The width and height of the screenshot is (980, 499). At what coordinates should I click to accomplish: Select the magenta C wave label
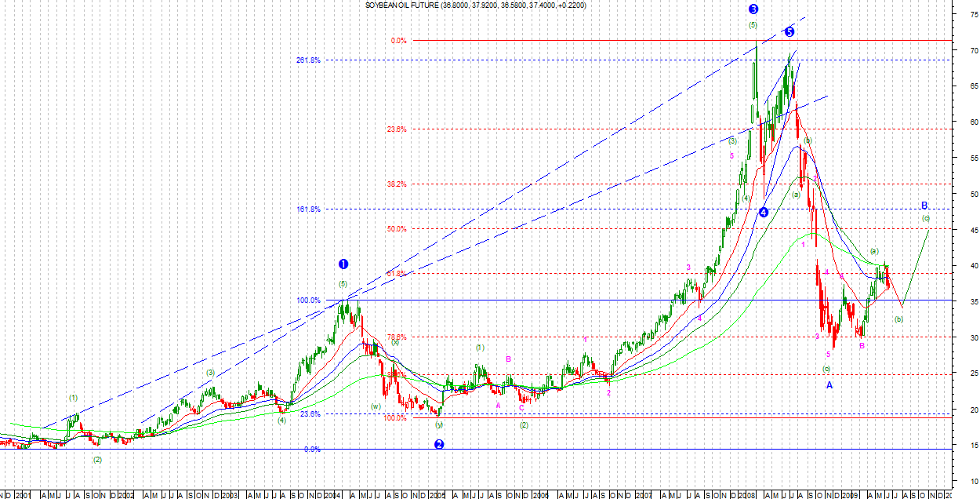point(521,407)
